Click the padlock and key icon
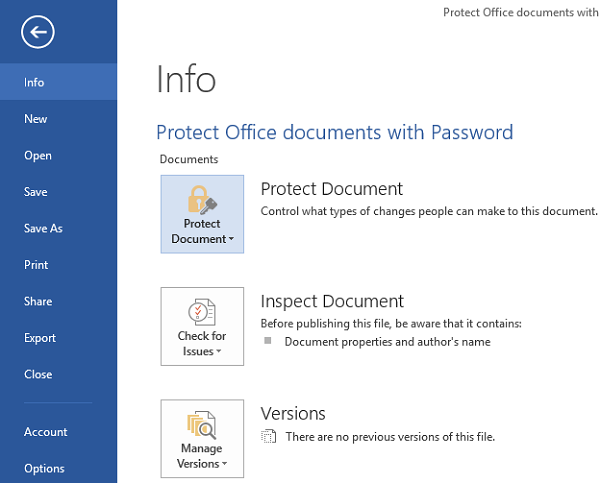 coord(202,200)
